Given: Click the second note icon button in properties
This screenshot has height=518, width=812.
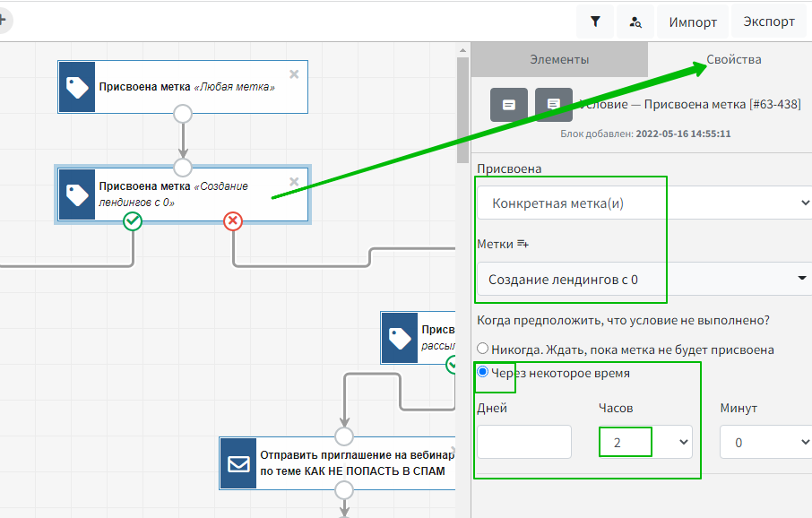Looking at the screenshot, I should (x=553, y=105).
